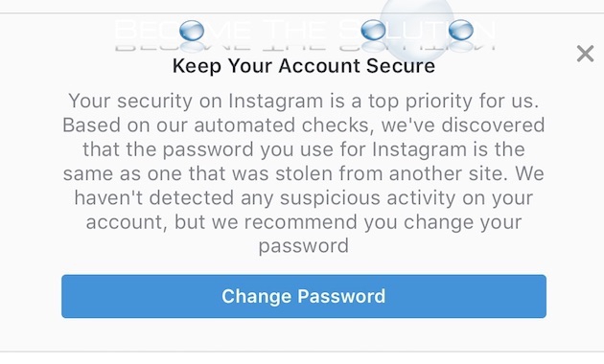Image resolution: width=604 pixels, height=364 pixels.
Task: Click the blank area below Change Password button
Action: click(x=304, y=334)
